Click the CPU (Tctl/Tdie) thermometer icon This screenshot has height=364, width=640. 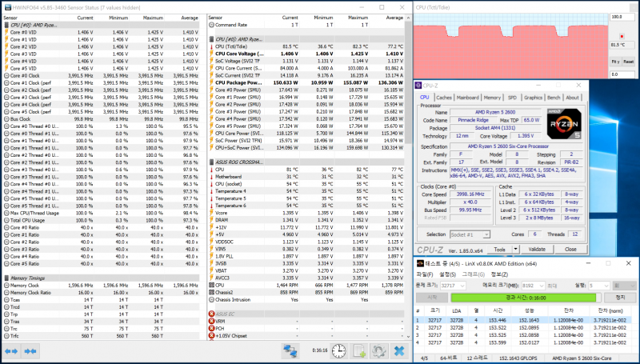coord(211,46)
